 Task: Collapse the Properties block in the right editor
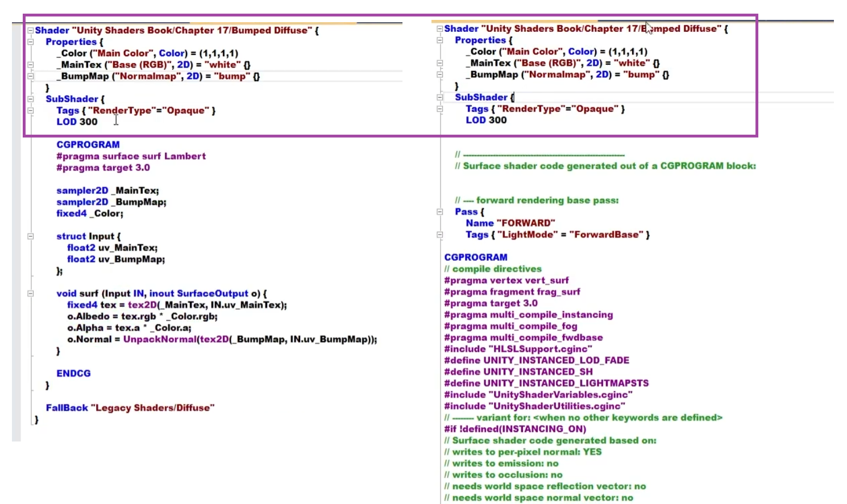(439, 40)
